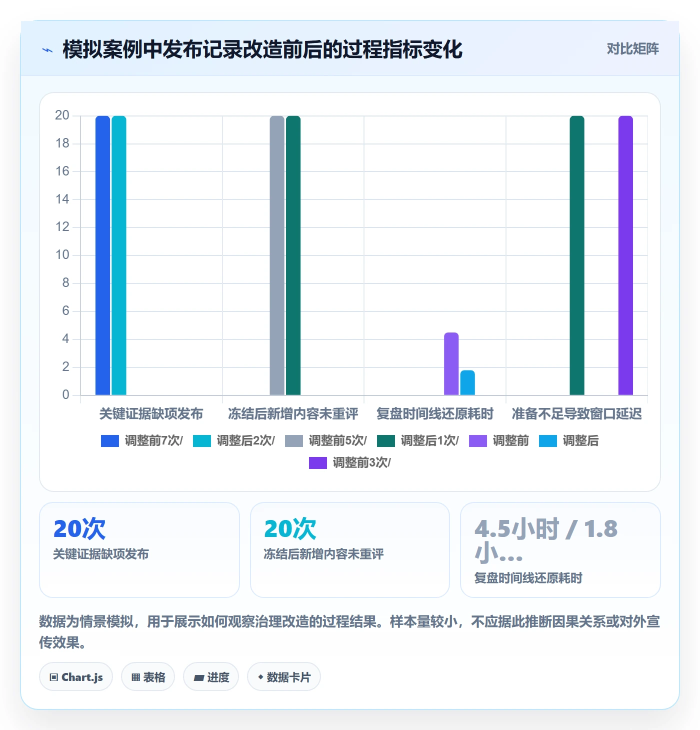
Task: Open the 20次 冻结后新增内容未重评 data card
Action: (x=350, y=550)
